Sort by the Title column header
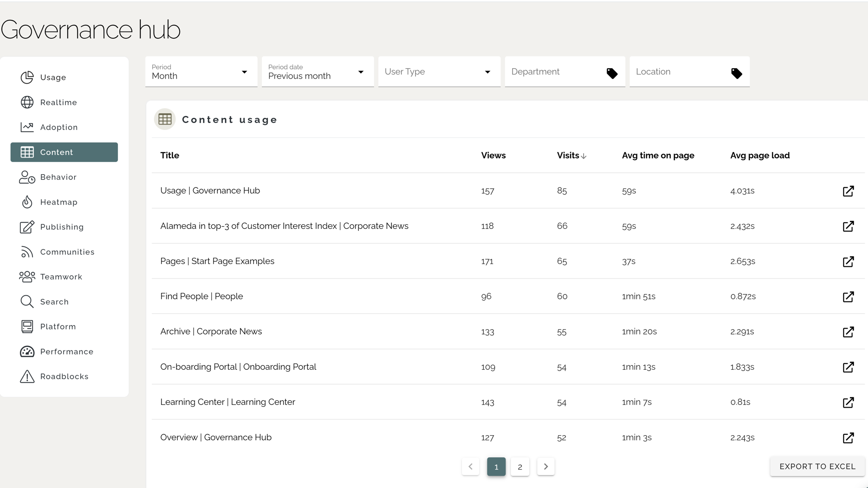The height and width of the screenshot is (488, 868). click(170, 155)
